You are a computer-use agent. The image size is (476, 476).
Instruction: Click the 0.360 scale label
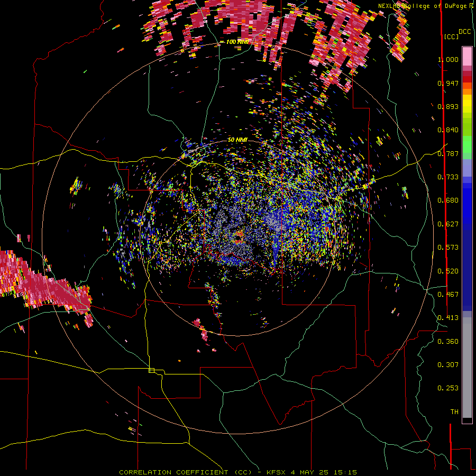tap(448, 342)
